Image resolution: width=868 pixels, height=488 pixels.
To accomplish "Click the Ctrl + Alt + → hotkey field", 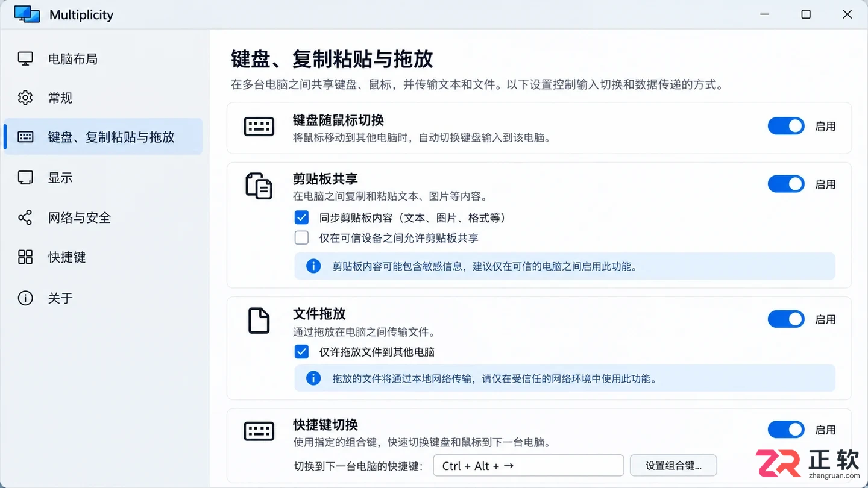I will (x=529, y=466).
